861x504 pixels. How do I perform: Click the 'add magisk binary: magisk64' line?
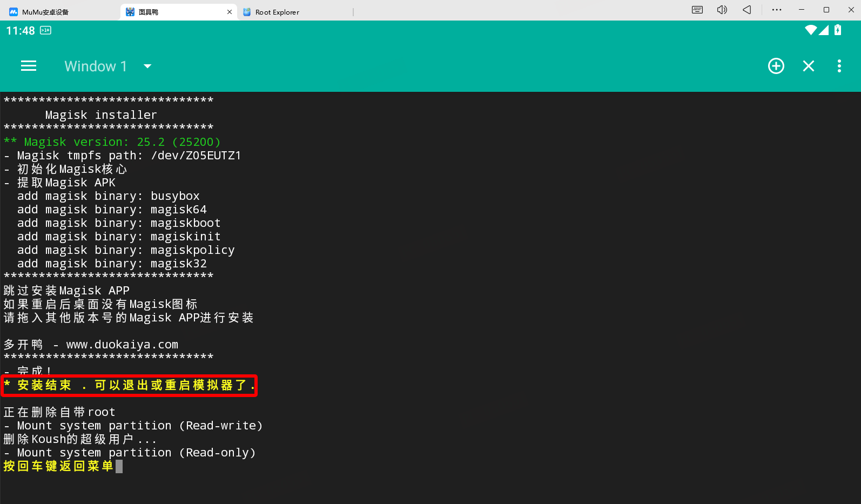112,210
